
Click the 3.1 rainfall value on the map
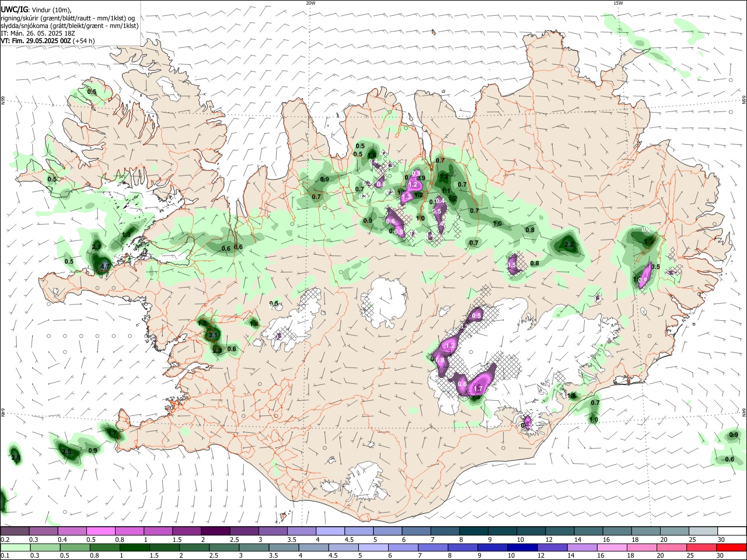(213, 335)
